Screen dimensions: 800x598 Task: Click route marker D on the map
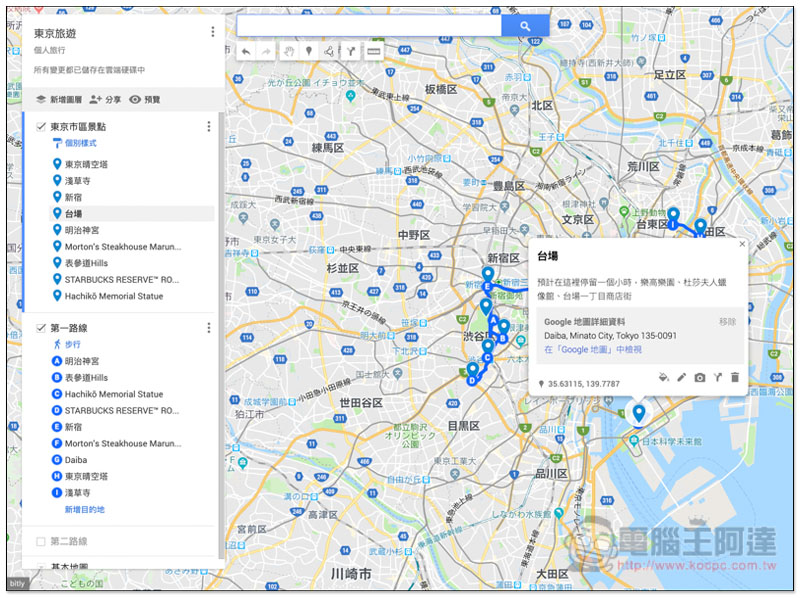(472, 380)
